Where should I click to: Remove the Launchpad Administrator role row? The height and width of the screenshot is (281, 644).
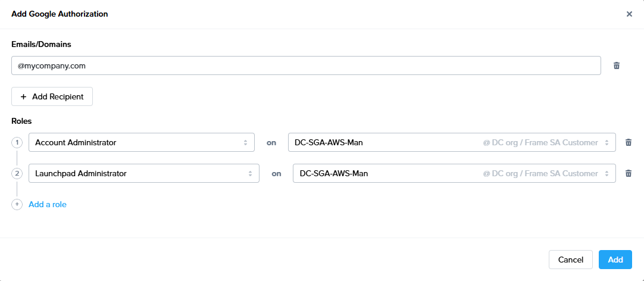pos(628,173)
